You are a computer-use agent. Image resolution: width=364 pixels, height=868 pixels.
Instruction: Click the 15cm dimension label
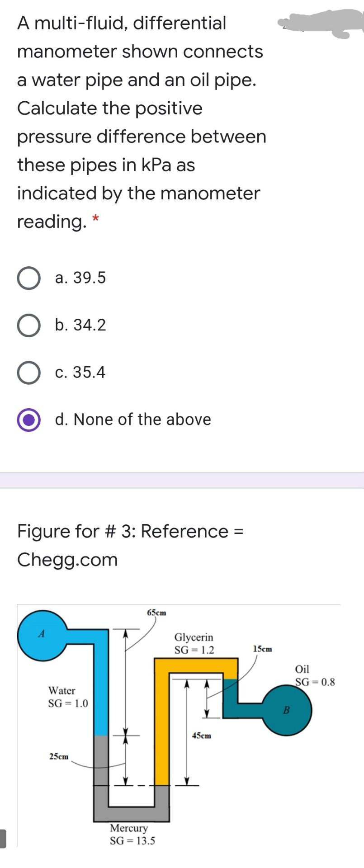point(263,649)
